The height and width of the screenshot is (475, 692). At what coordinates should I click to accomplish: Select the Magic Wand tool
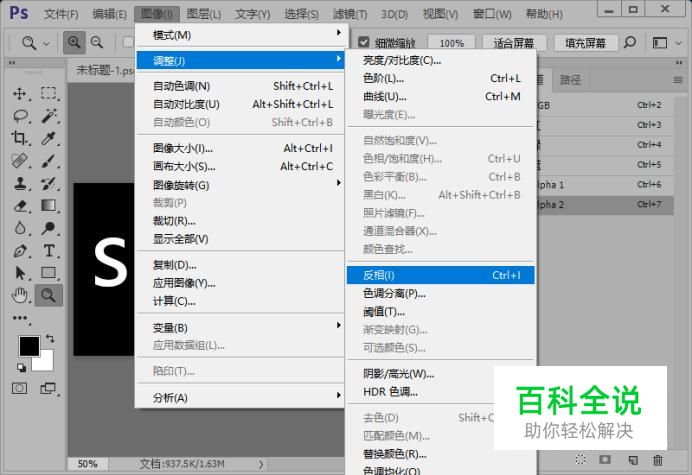(x=49, y=116)
